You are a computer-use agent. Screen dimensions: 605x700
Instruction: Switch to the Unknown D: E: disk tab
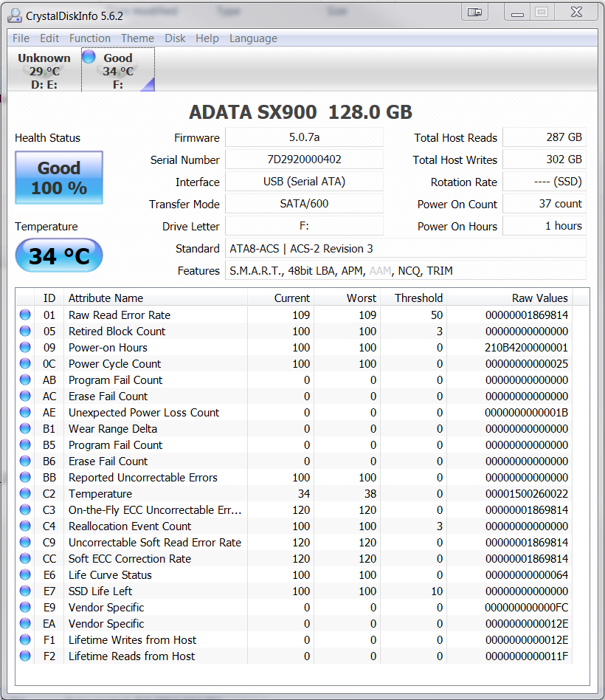click(x=44, y=71)
